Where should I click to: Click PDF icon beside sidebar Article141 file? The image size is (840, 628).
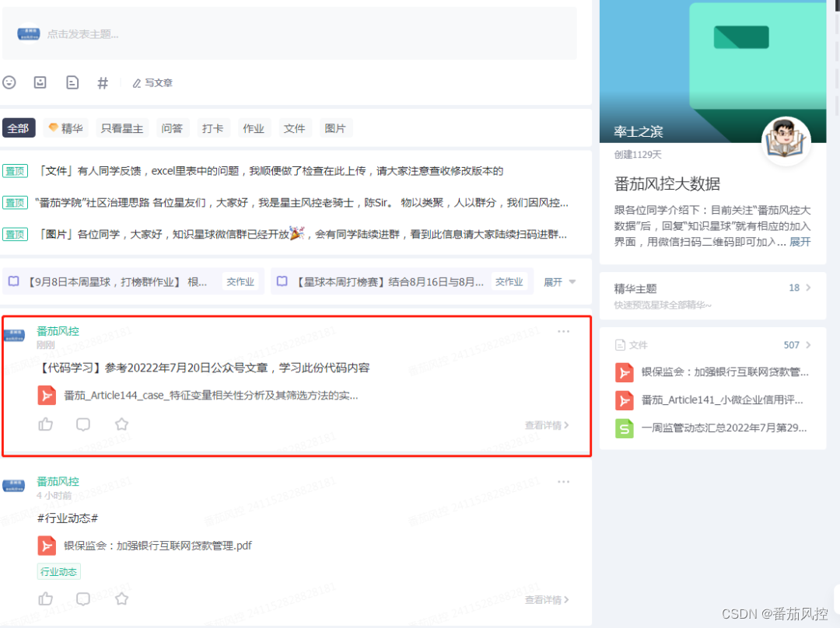624,400
